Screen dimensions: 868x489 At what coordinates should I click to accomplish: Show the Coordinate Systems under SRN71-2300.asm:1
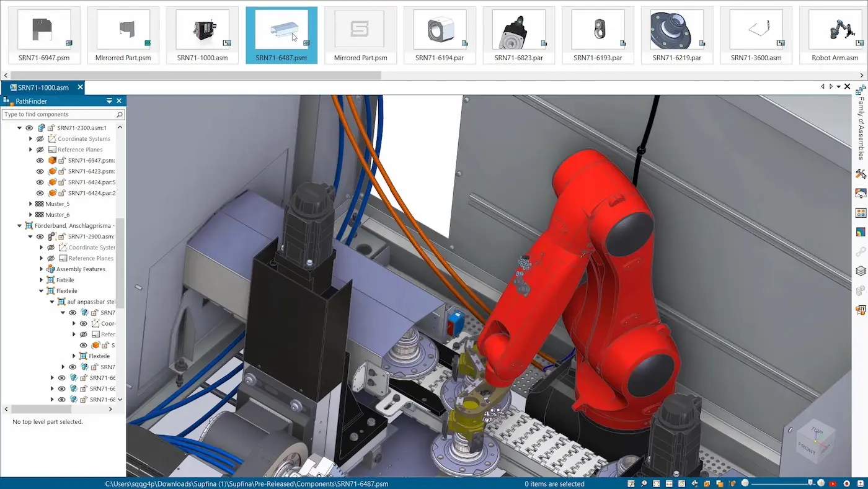click(x=40, y=139)
